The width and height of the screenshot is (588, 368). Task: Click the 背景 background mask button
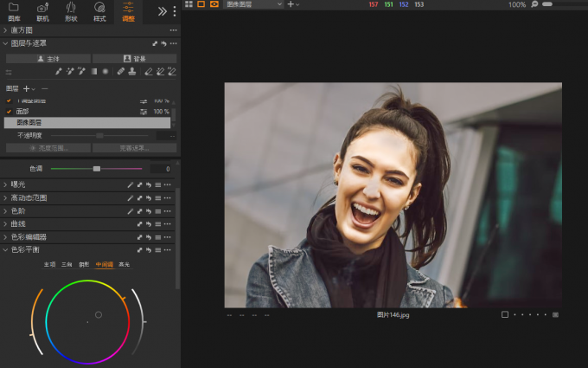pos(134,59)
